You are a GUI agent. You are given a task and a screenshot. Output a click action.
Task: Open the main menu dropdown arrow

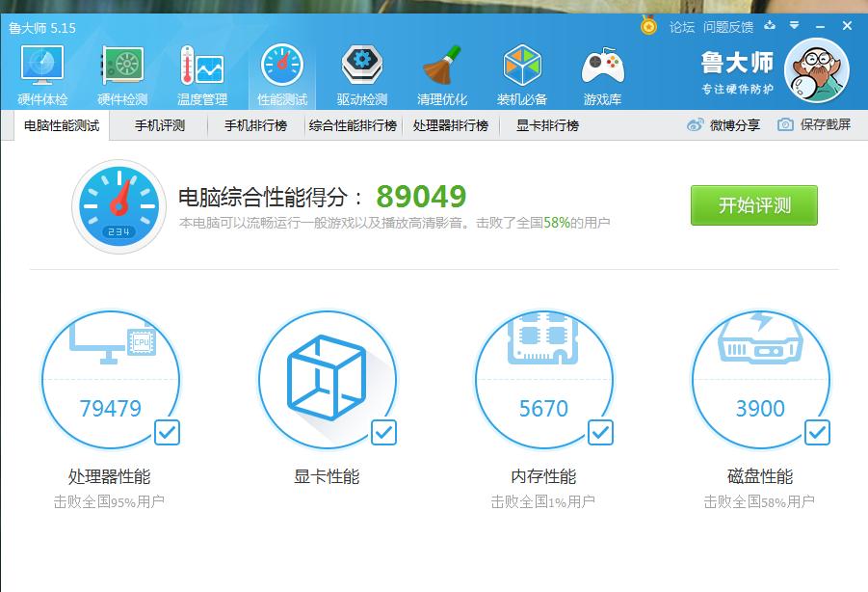point(792,27)
